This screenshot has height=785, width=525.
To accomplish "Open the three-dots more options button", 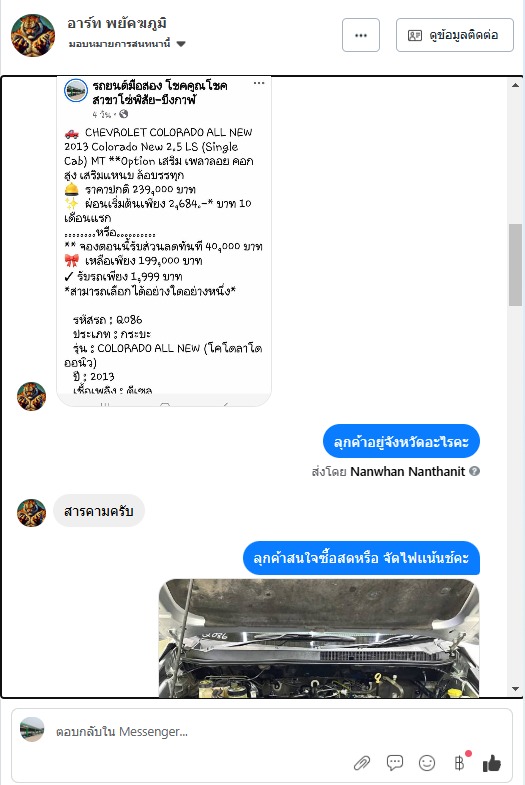I will pyautogui.click(x=361, y=35).
